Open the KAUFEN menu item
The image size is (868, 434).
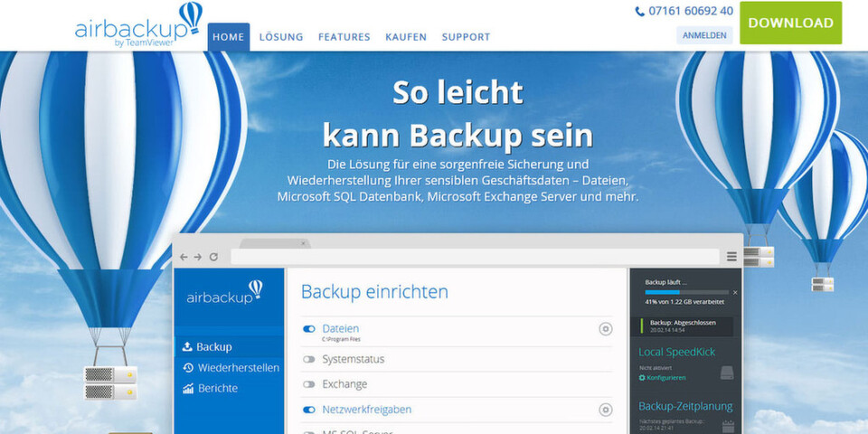point(406,37)
